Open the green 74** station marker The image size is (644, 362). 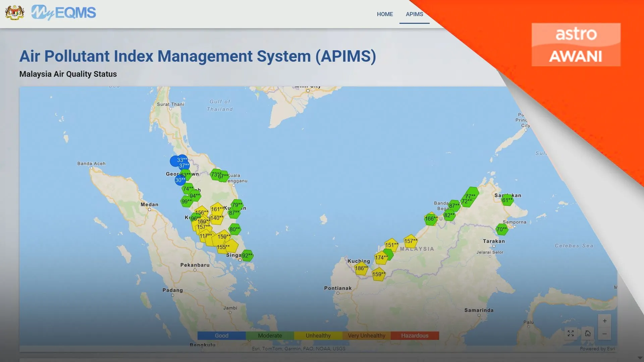point(188,189)
